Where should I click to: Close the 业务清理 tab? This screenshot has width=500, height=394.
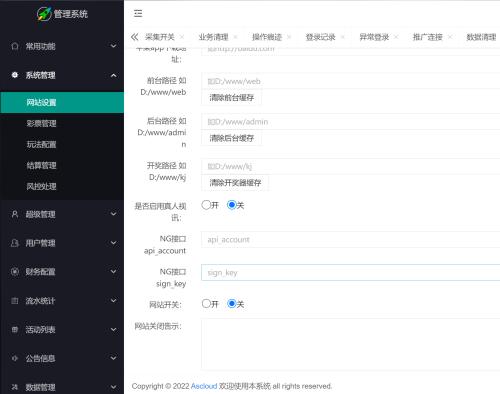(x=235, y=37)
